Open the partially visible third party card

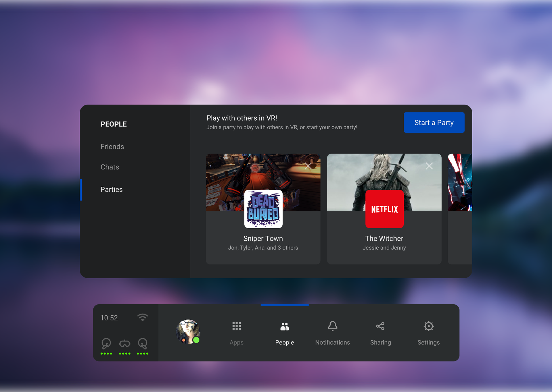460,209
